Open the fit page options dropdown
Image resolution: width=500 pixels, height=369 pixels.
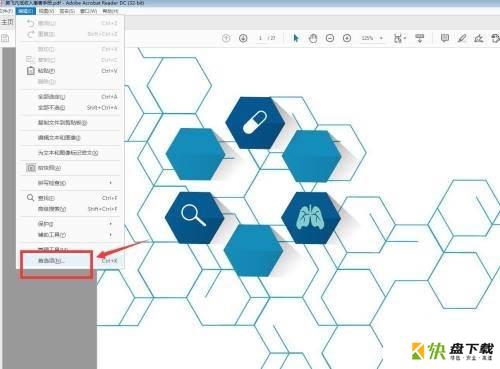[400, 38]
